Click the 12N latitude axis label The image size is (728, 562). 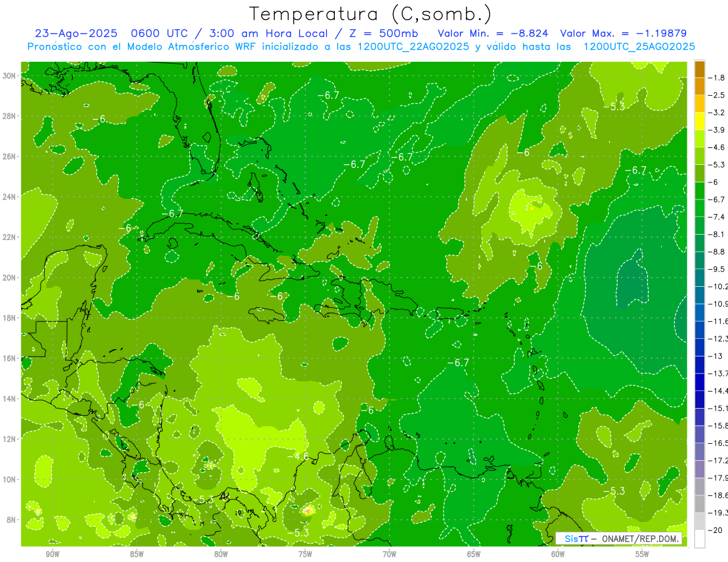point(9,439)
